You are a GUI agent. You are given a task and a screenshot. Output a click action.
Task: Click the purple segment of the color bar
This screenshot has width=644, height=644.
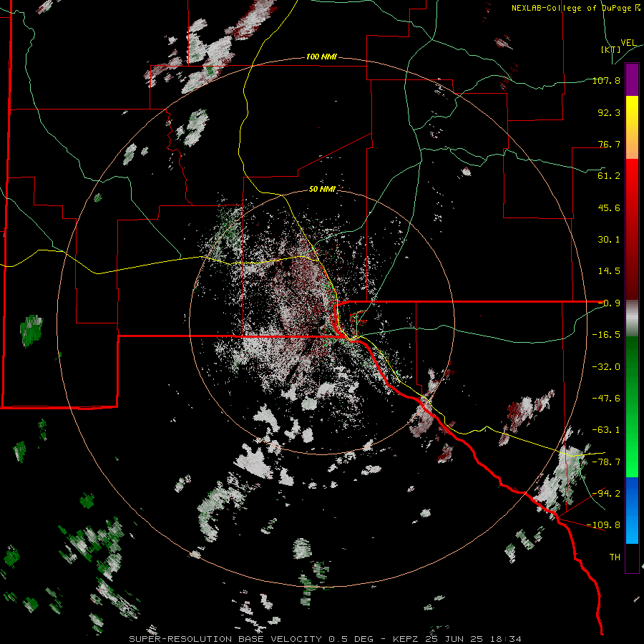click(x=632, y=80)
